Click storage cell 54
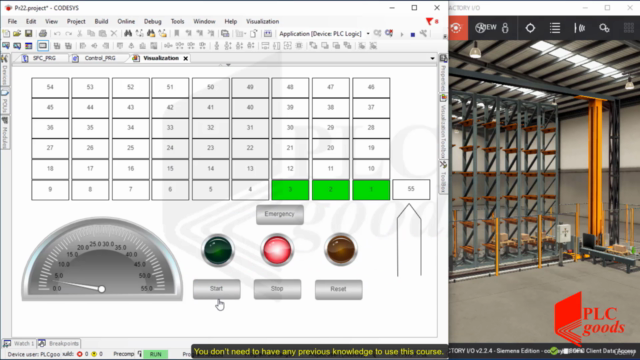The image size is (640, 360). tap(50, 87)
